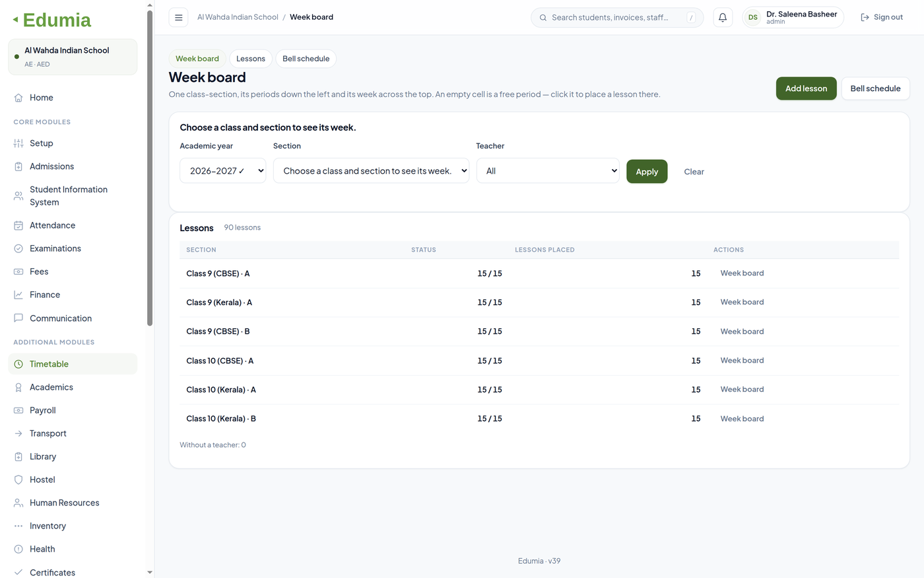Viewport: 924px width, 578px height.
Task: Click the Academics award icon
Action: click(18, 387)
